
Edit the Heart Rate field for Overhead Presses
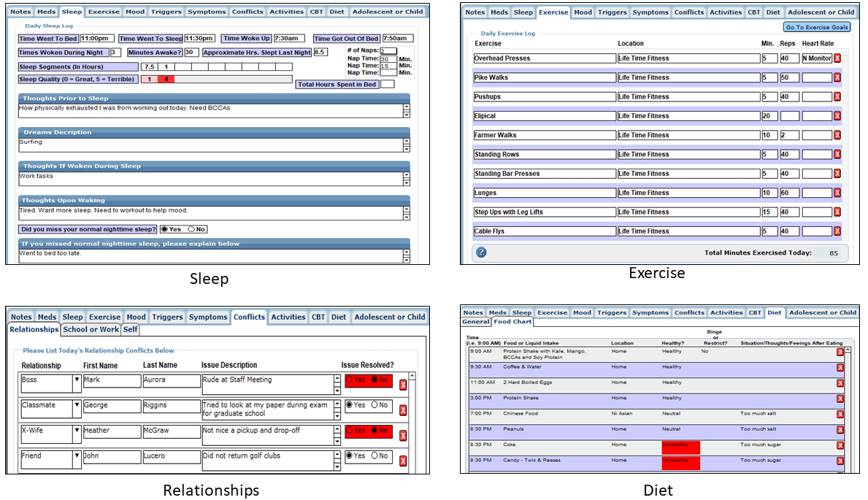pos(817,58)
